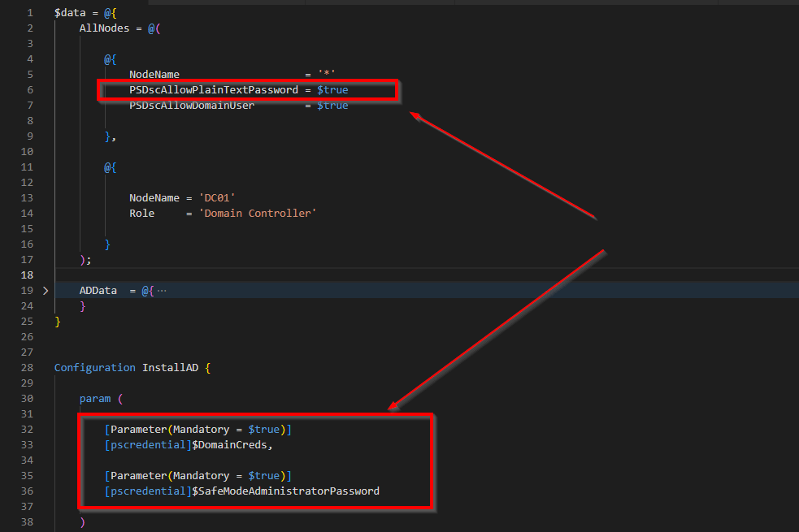Click the ADData key name
The height and width of the screenshot is (532, 799).
[98, 290]
